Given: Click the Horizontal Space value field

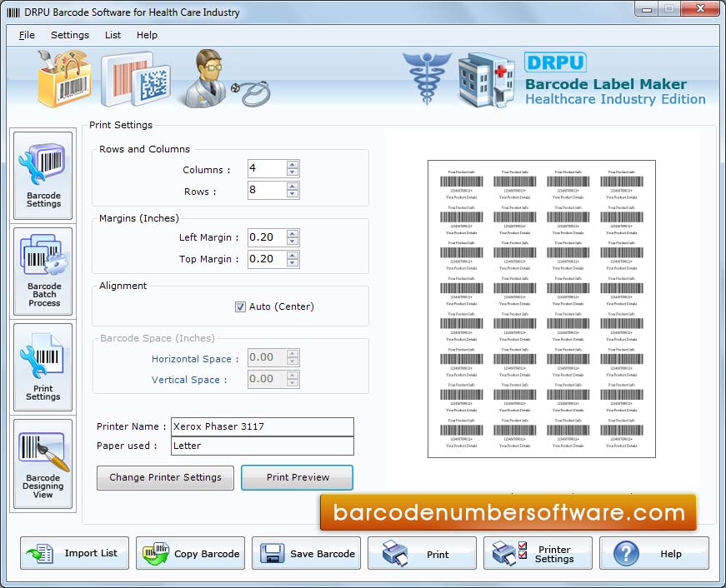Looking at the screenshot, I should (x=268, y=357).
